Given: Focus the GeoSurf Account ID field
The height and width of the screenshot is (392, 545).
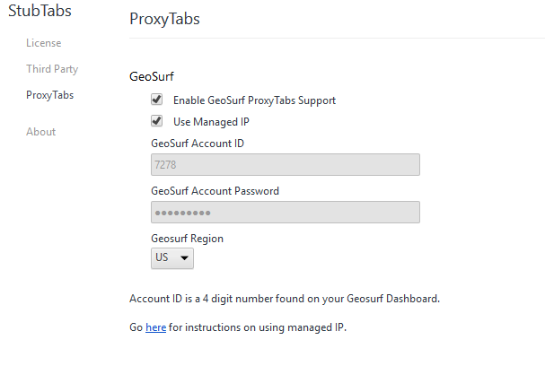Looking at the screenshot, I should [x=285, y=165].
